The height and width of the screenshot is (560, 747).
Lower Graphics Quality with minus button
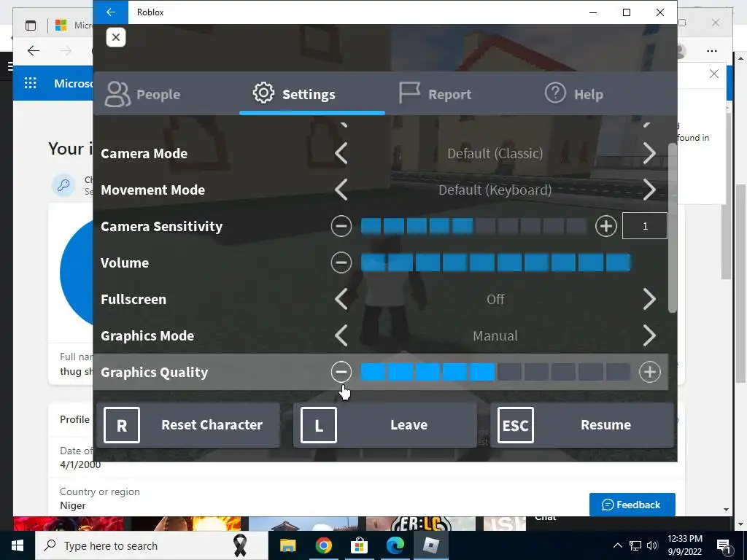pos(341,372)
